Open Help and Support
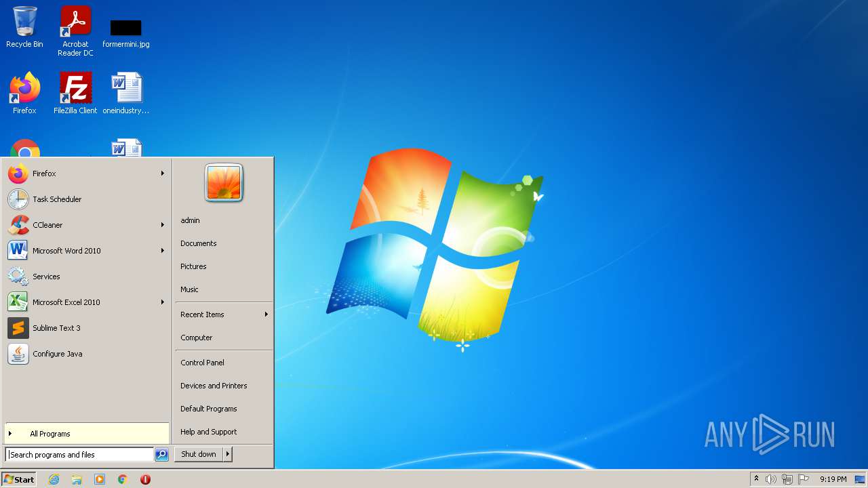868x488 pixels. click(x=224, y=432)
